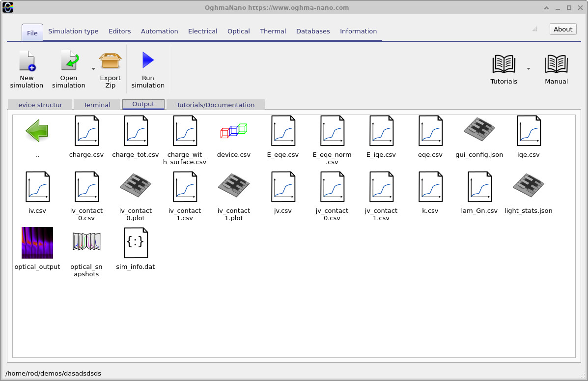Click the Export Zip box icon
This screenshot has height=381, width=588.
[110, 60]
